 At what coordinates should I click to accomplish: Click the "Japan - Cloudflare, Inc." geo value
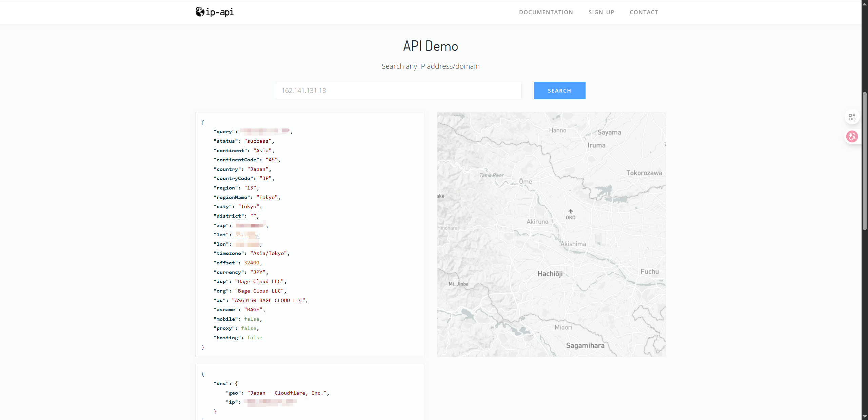pos(287,393)
